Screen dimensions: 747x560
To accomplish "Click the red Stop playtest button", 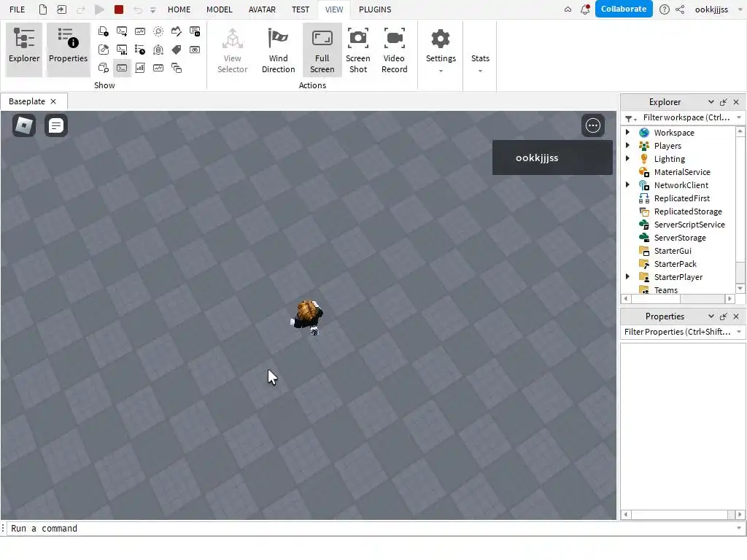I will [x=119, y=9].
